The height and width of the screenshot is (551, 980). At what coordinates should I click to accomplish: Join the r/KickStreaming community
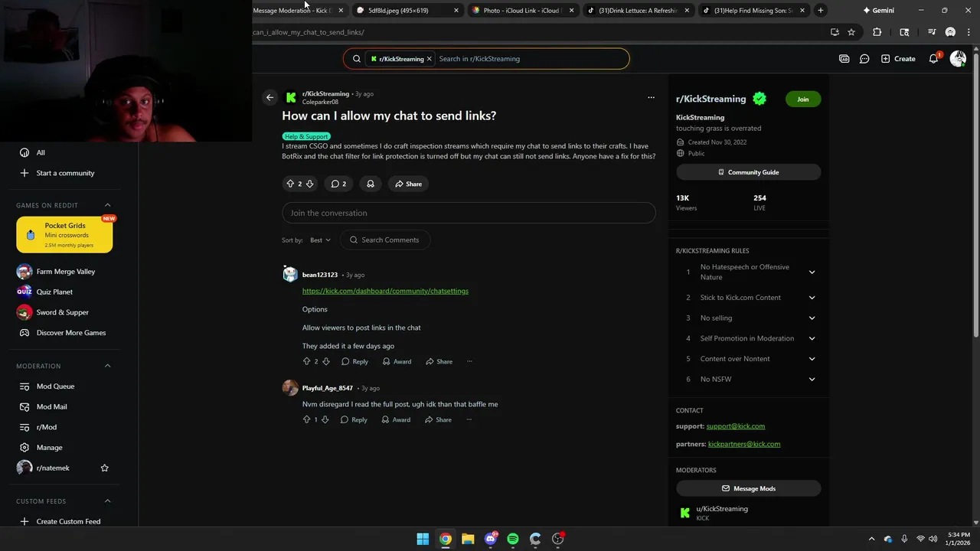[802, 99]
